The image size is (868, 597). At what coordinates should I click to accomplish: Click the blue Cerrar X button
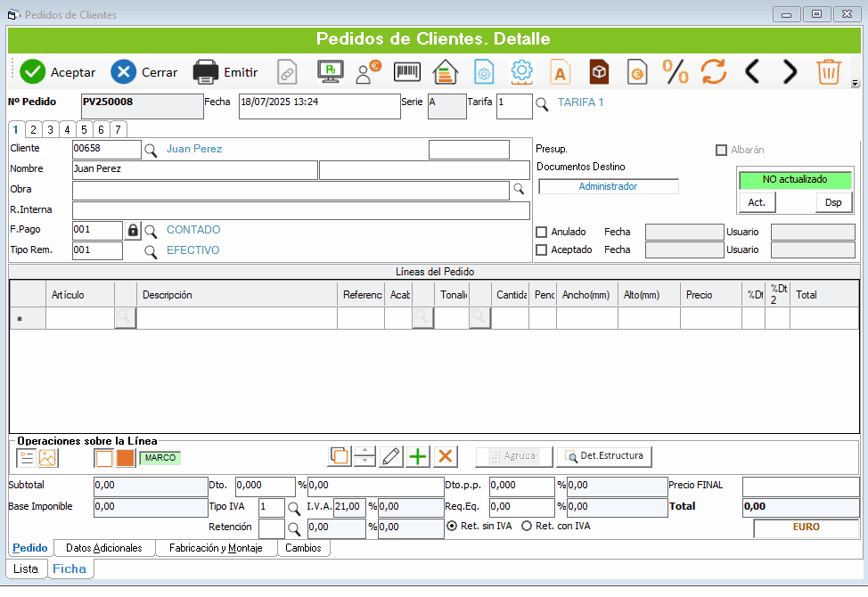124,72
